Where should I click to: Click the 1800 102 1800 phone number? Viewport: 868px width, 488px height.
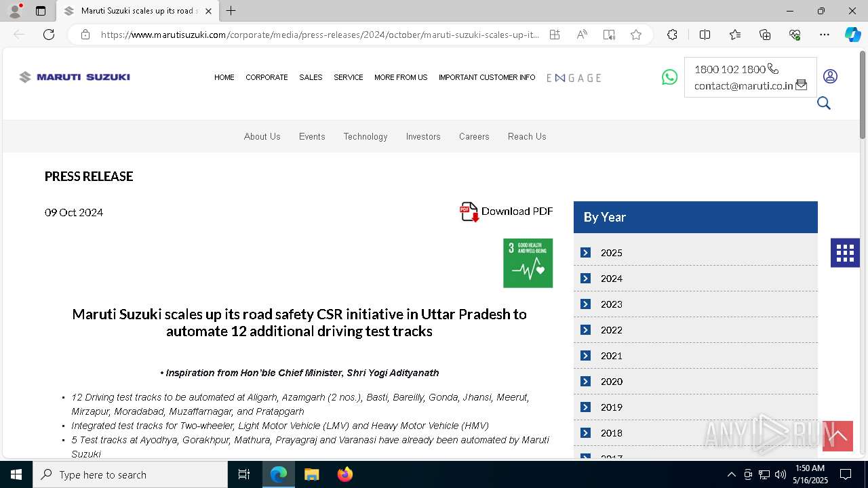pyautogui.click(x=730, y=69)
